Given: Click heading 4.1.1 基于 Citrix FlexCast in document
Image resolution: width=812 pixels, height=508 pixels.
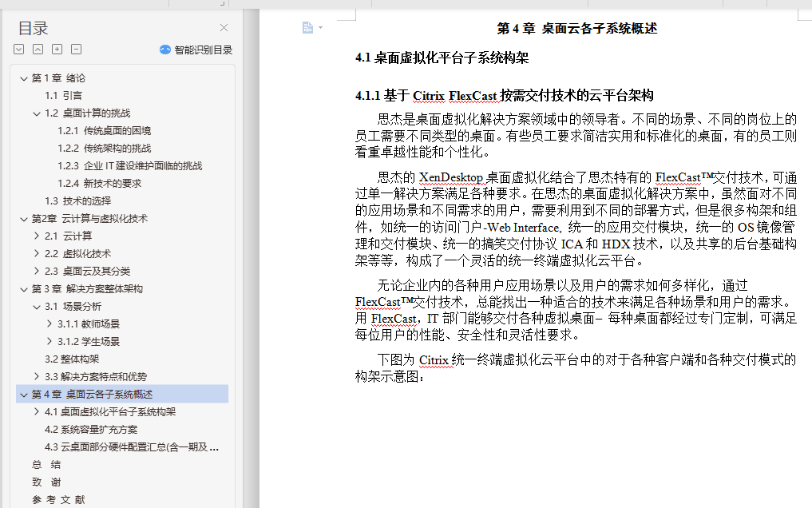Looking at the screenshot, I should pyautogui.click(x=505, y=95).
